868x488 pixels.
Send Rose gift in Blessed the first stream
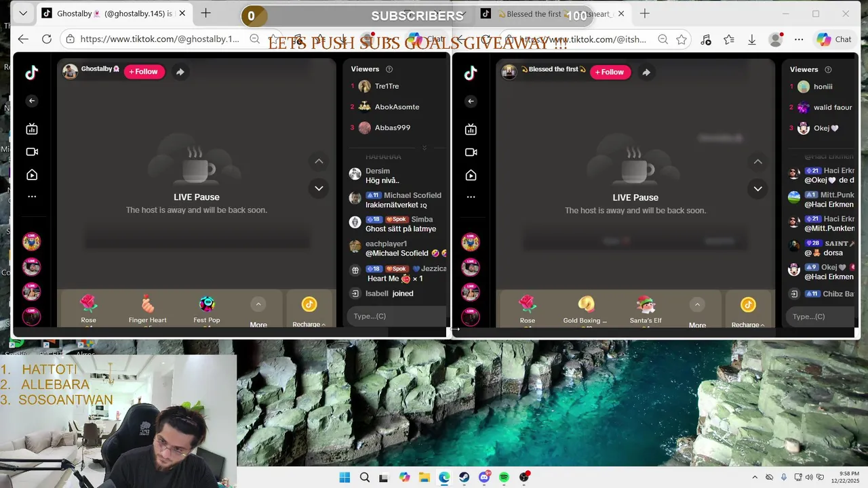tap(528, 310)
